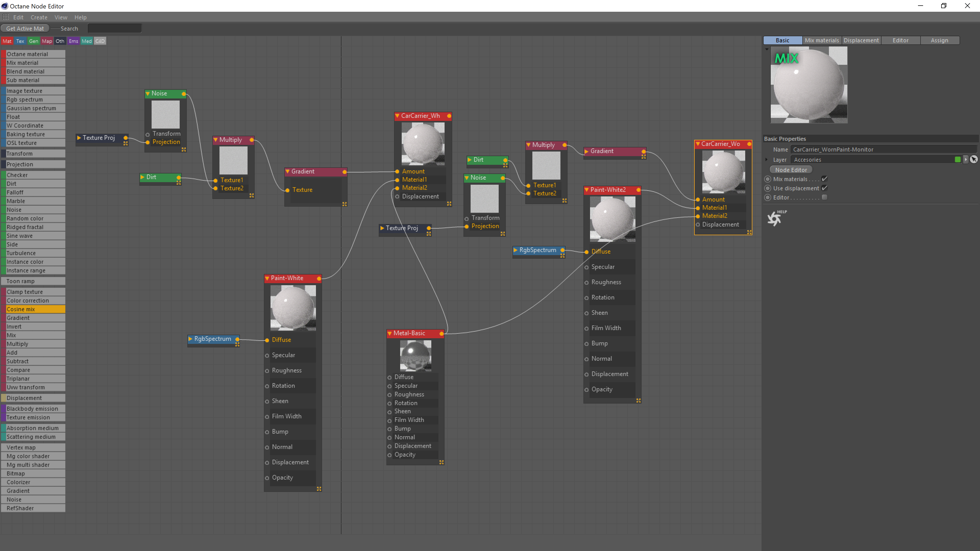Click the layer picker cursor icon
This screenshot has height=551, width=980.
(x=974, y=160)
